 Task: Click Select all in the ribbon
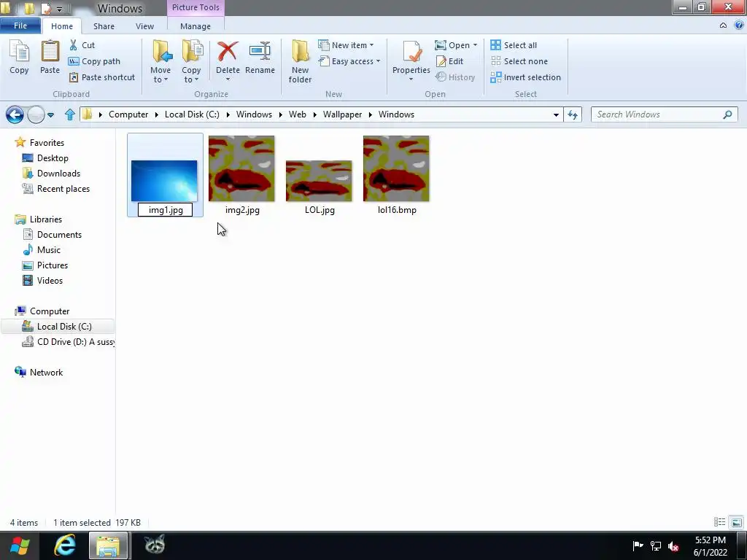(x=514, y=45)
